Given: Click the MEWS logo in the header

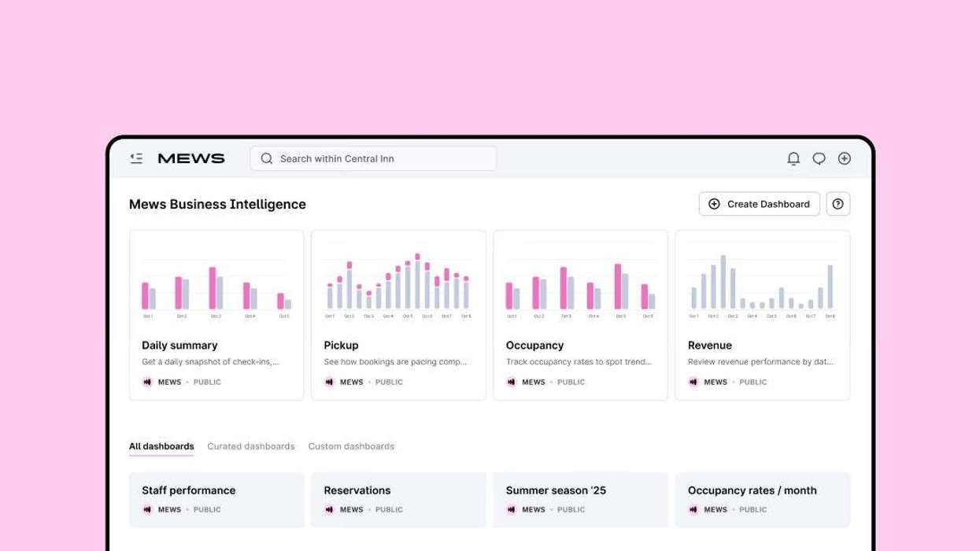Looking at the screenshot, I should pyautogui.click(x=190, y=157).
